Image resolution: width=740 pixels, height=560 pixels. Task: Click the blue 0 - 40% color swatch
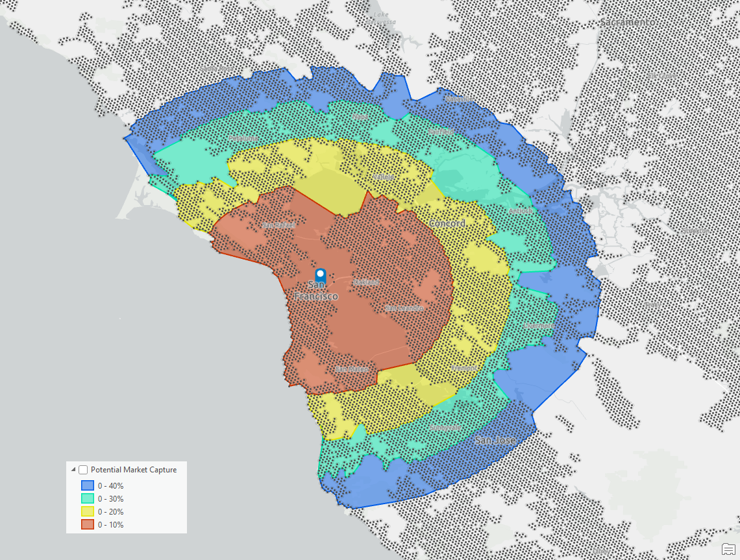tap(87, 485)
